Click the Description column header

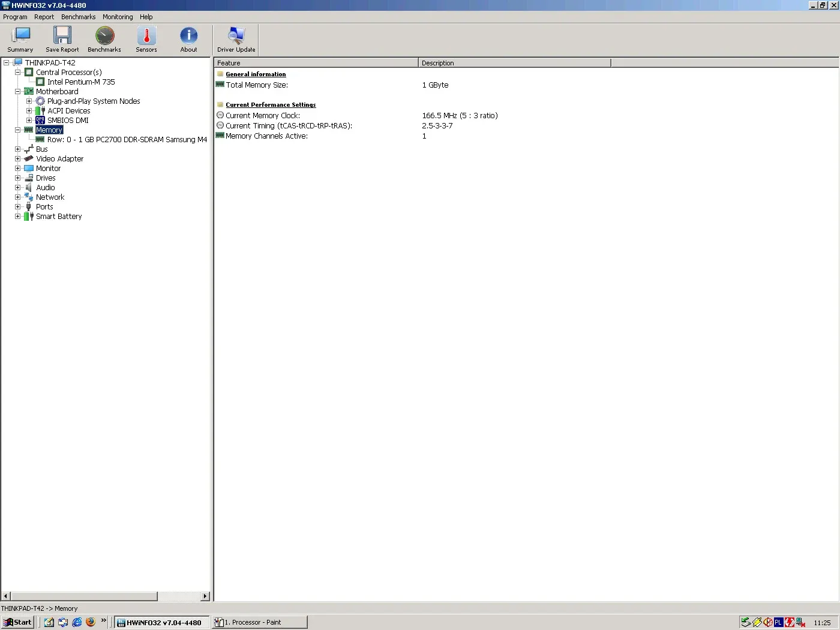click(x=515, y=63)
